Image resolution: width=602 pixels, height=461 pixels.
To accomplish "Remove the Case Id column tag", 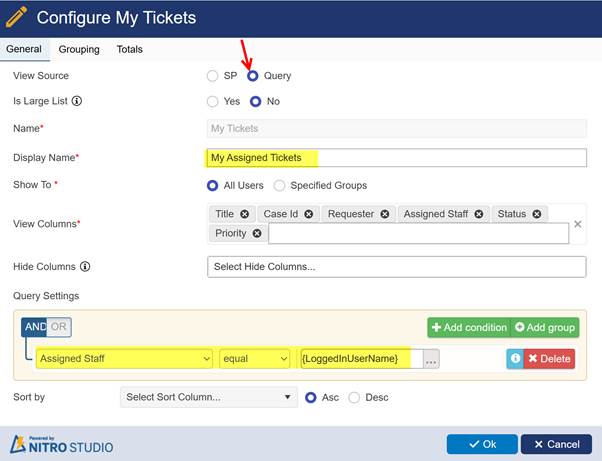I will click(309, 214).
